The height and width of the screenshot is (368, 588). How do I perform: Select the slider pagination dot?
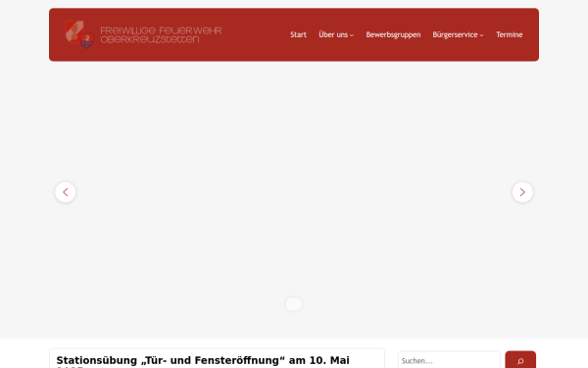[294, 304]
